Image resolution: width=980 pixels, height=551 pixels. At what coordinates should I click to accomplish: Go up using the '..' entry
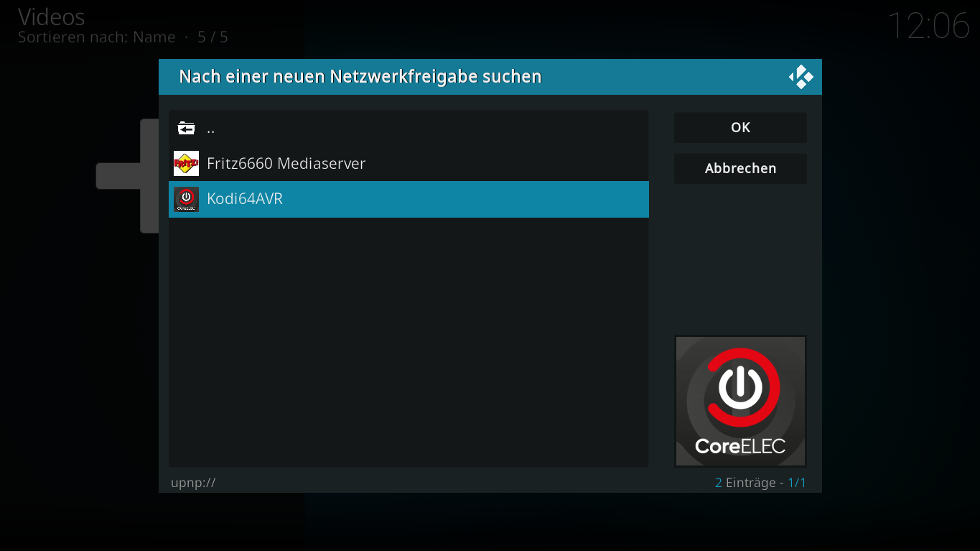point(409,129)
